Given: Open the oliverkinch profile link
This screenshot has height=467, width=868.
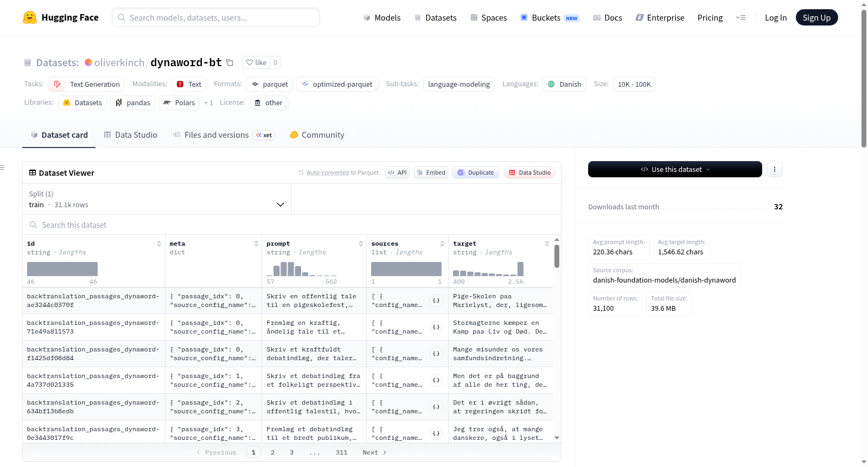Looking at the screenshot, I should pos(119,62).
